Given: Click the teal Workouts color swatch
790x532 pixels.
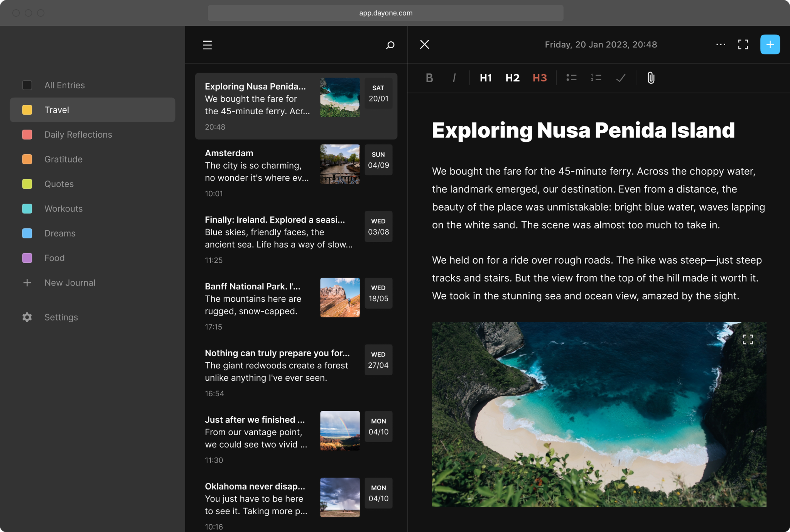Looking at the screenshot, I should (27, 209).
